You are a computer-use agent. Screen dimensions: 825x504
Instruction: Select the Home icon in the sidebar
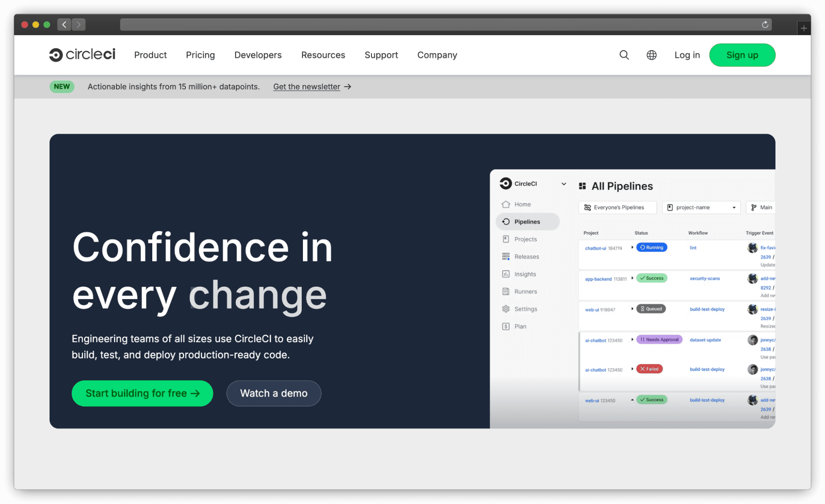pos(506,204)
